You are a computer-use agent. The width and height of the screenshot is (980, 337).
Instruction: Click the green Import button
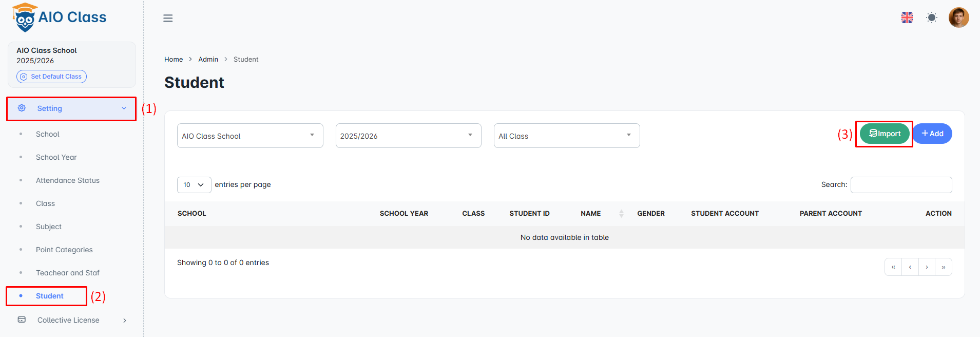click(885, 134)
